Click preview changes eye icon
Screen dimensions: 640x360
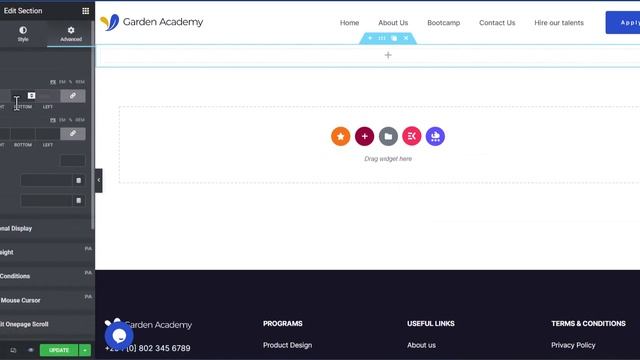(x=31, y=350)
